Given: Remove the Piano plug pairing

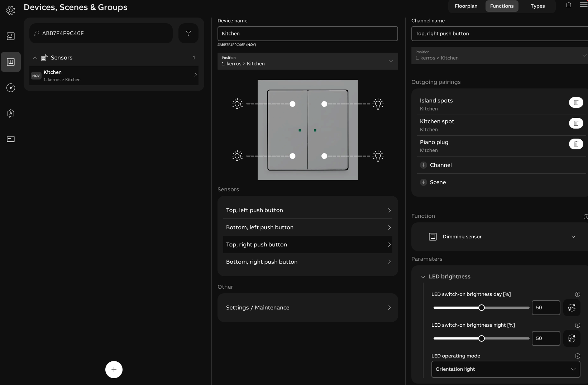Looking at the screenshot, I should [x=576, y=144].
